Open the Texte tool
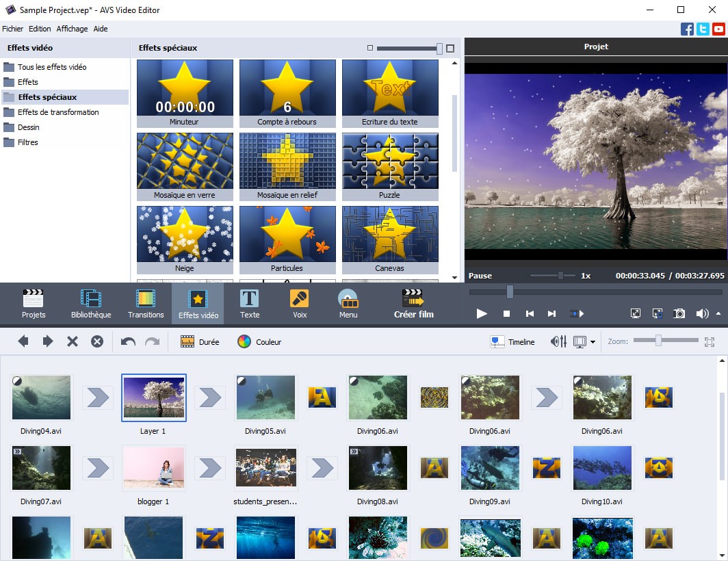728x561 pixels. [249, 304]
